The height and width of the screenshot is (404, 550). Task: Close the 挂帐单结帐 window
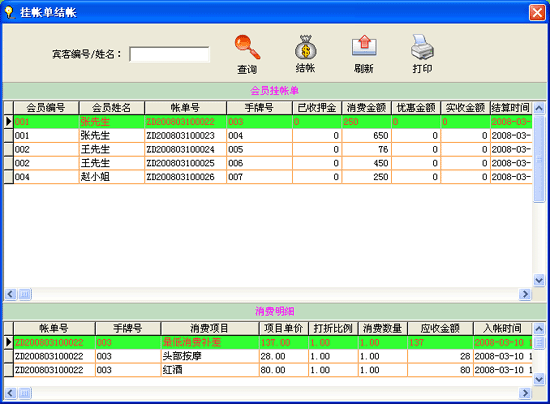537,13
